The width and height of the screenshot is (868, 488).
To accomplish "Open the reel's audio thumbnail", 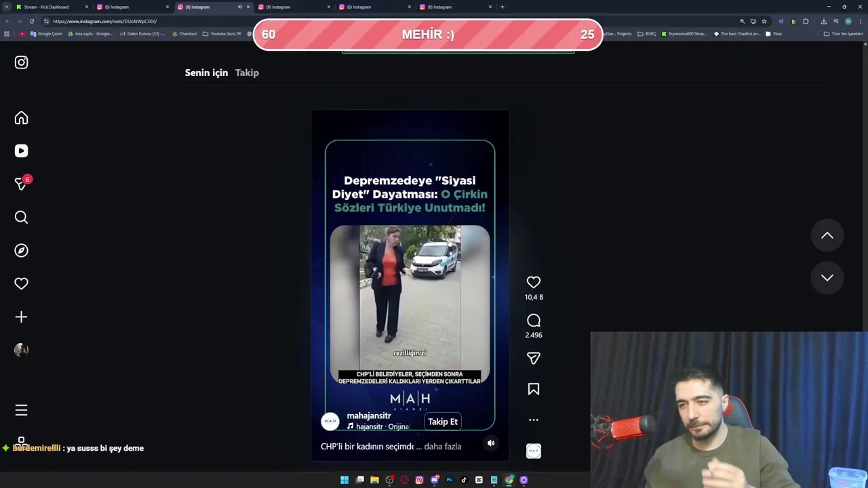I will [534, 451].
